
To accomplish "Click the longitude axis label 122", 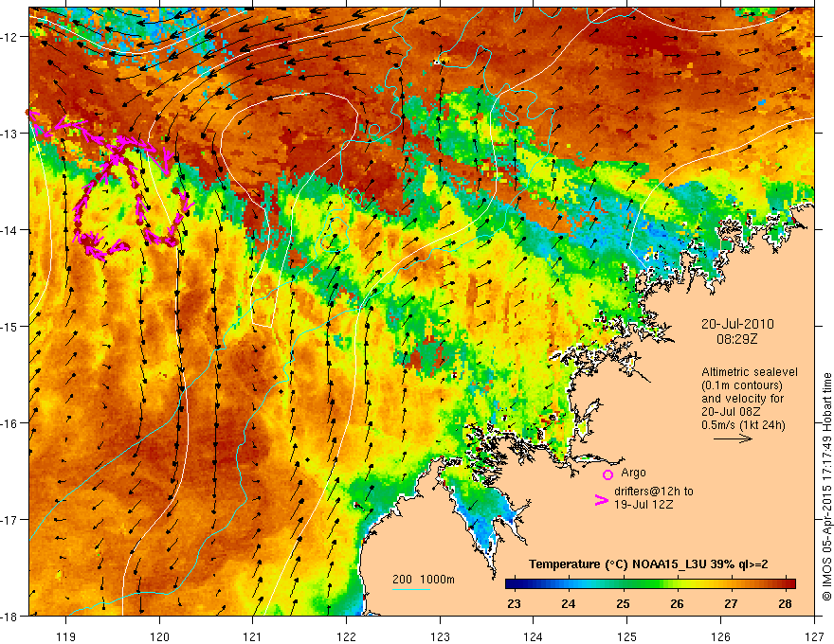I will pyautogui.click(x=346, y=636).
